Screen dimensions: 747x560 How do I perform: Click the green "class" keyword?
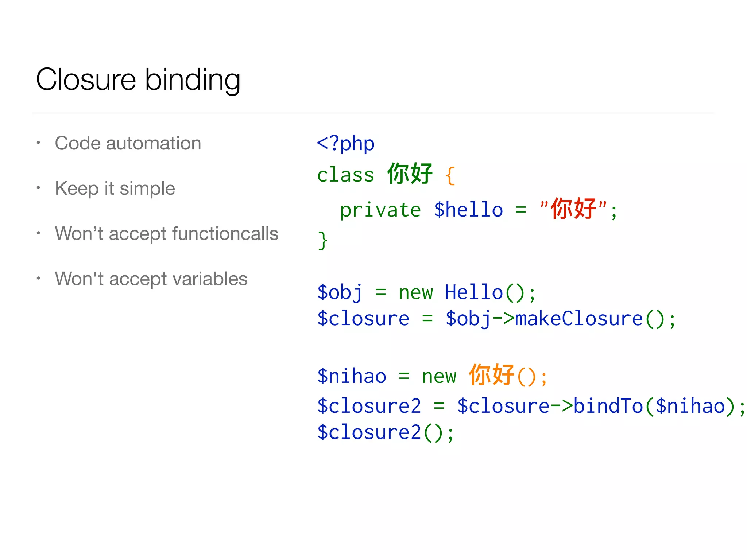click(x=345, y=175)
